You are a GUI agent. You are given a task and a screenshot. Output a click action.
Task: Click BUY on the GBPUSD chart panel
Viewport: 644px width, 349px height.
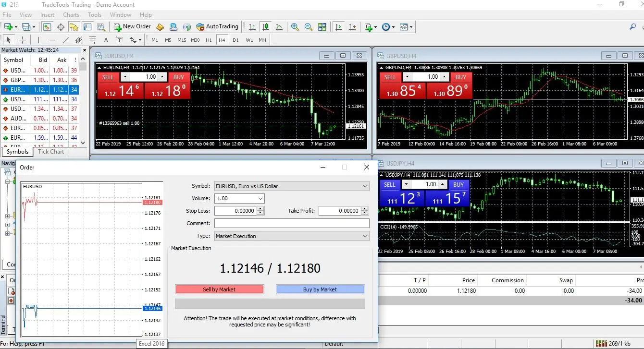[461, 77]
